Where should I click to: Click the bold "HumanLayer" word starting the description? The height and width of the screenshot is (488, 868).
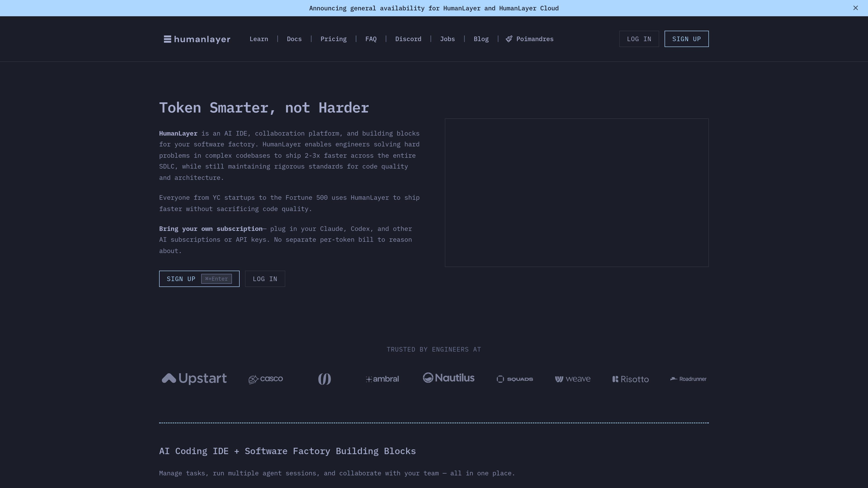178,133
